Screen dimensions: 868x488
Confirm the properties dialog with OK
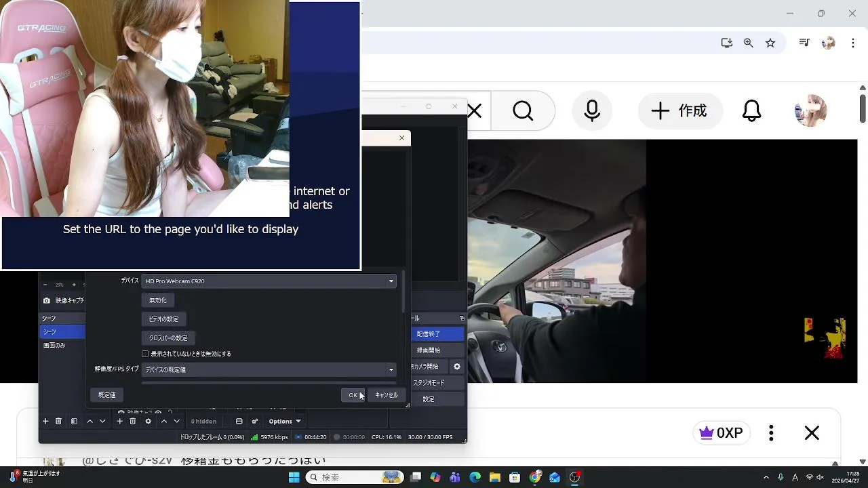353,395
